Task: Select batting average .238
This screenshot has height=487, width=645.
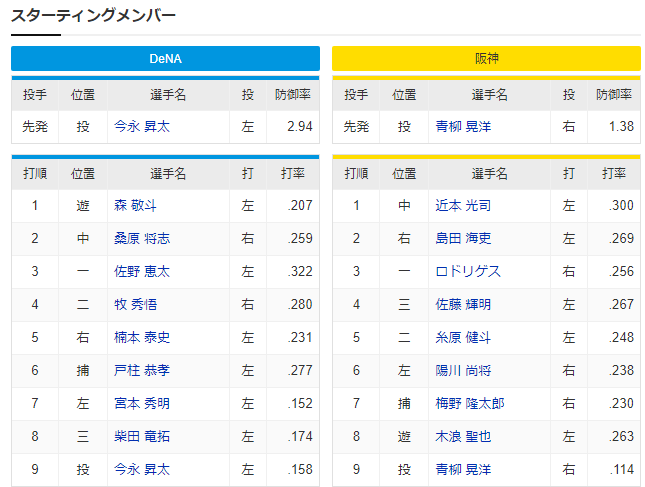Action: click(621, 370)
